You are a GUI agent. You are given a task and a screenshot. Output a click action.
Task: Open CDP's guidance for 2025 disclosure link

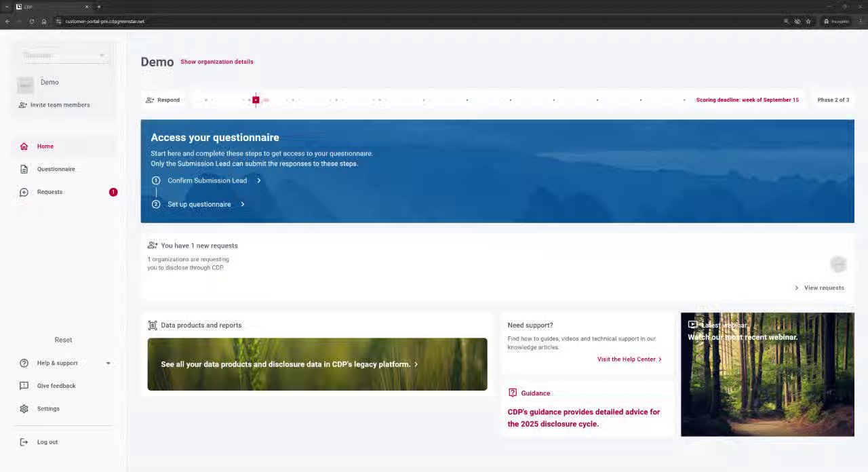click(583, 418)
